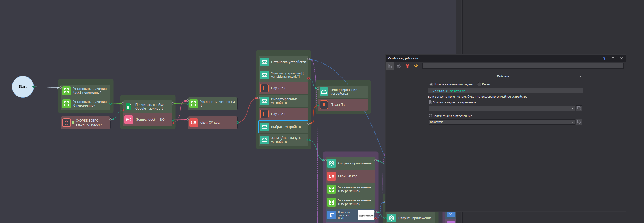644x223 pixels.
Task: Open the nametask variable dropdown
Action: point(502,122)
